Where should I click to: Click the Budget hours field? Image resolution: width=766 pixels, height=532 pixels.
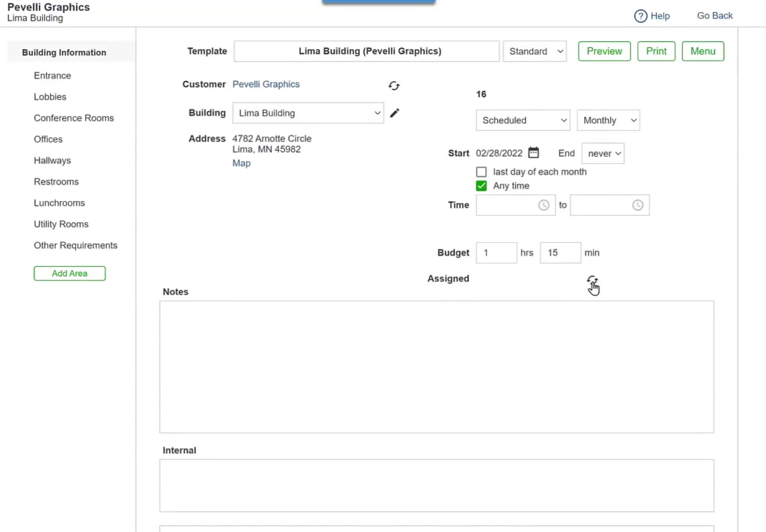[496, 253]
